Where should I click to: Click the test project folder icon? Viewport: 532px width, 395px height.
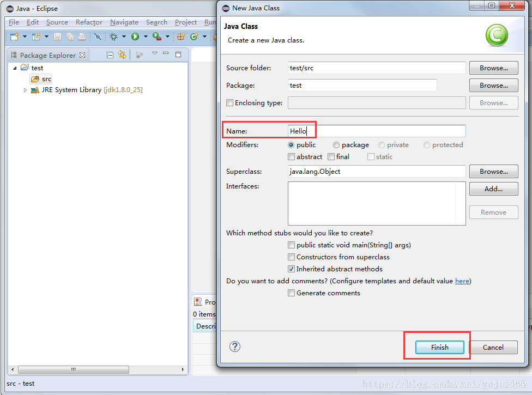coord(25,68)
